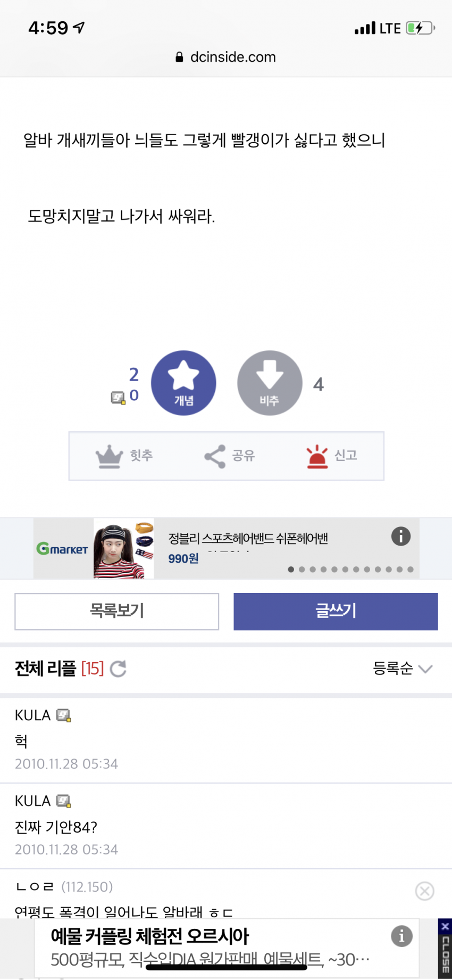This screenshot has height=980, width=452.
Task: Open the 등록순 sort dropdown
Action: pyautogui.click(x=402, y=669)
